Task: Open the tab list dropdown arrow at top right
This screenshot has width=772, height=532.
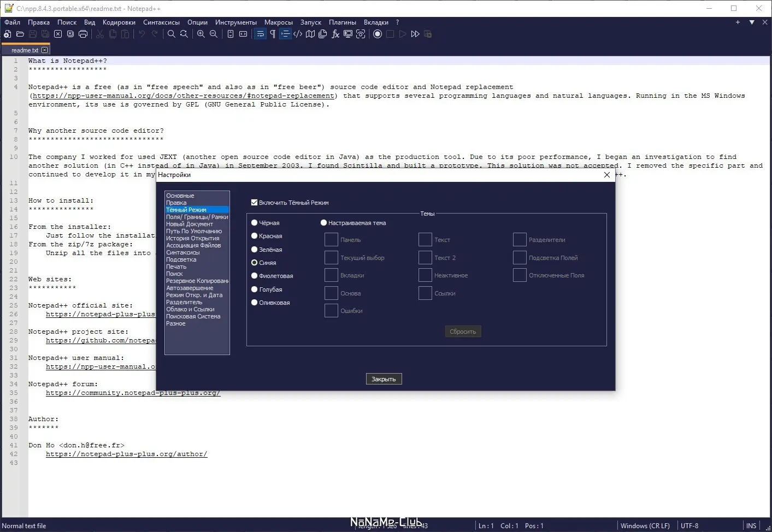Action: click(x=752, y=22)
